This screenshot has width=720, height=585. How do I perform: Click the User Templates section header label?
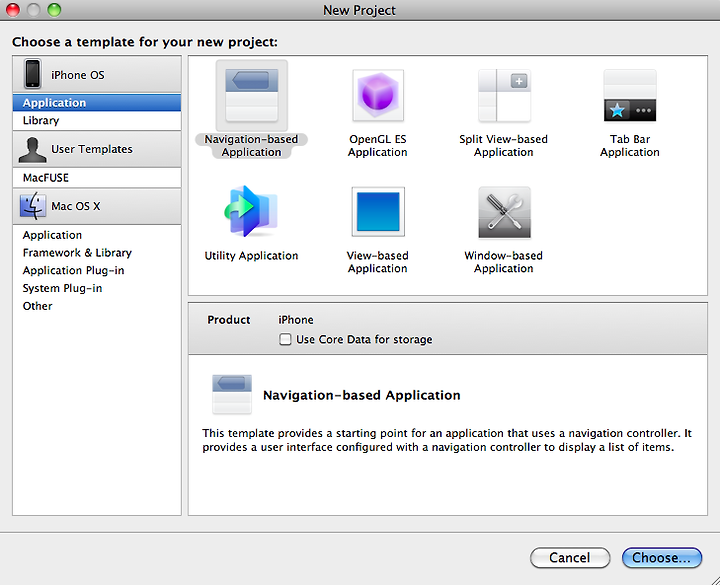(92, 149)
